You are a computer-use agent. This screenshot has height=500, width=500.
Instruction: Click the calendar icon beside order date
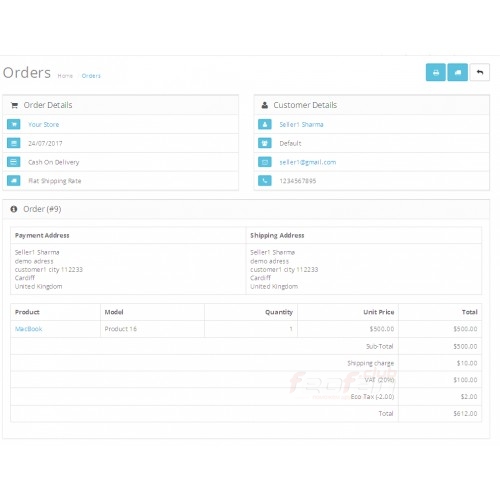point(14,143)
